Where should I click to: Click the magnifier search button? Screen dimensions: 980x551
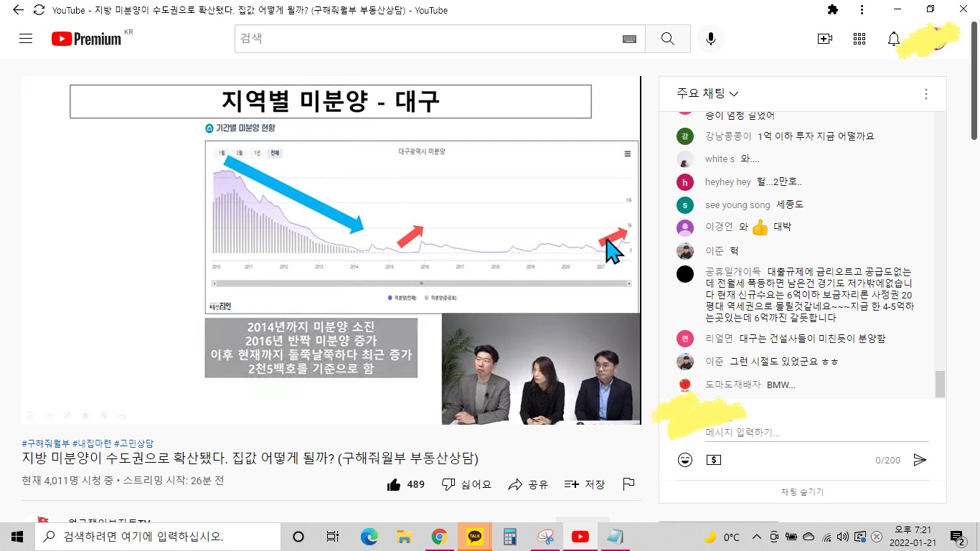(x=667, y=39)
